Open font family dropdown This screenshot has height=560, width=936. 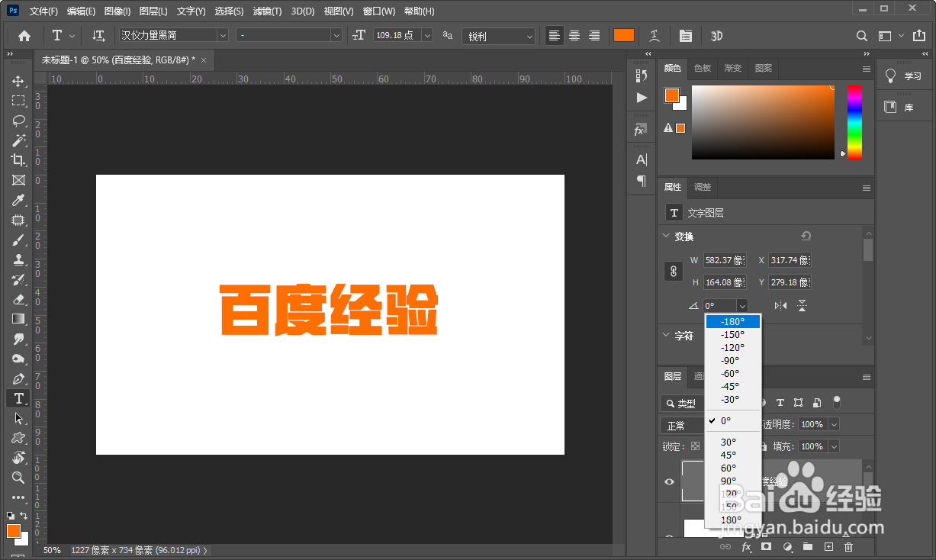pyautogui.click(x=223, y=35)
